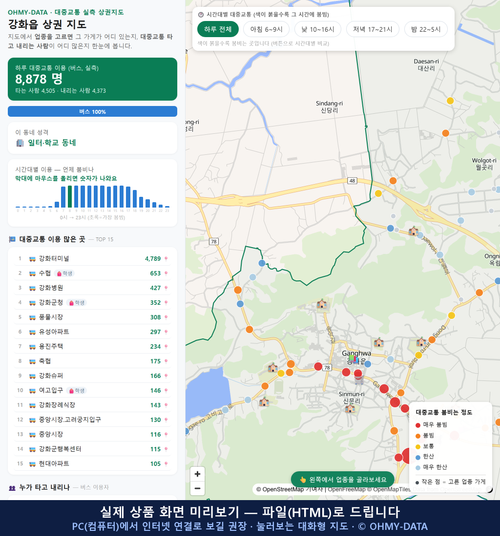Click the light blue 매우 한산 legend dot
This screenshot has width=500, height=536.
point(418,468)
